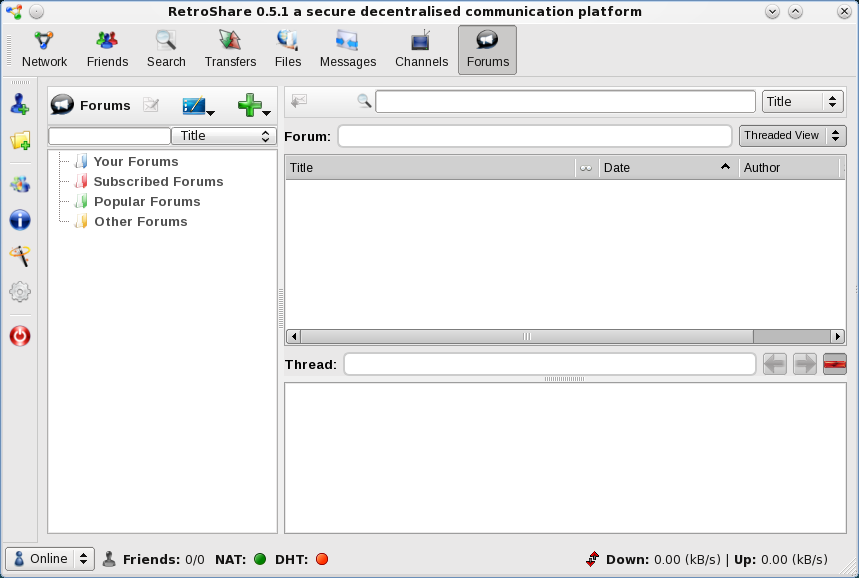Open the Online status dropdown
859x578 pixels.
coord(50,559)
